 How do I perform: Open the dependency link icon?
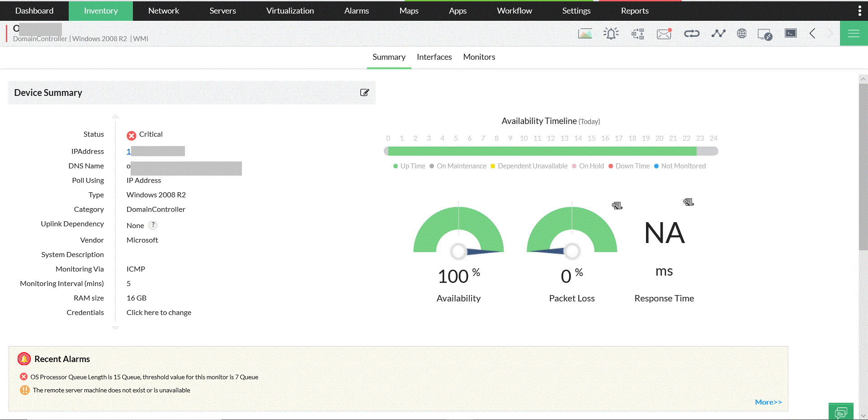click(x=691, y=33)
